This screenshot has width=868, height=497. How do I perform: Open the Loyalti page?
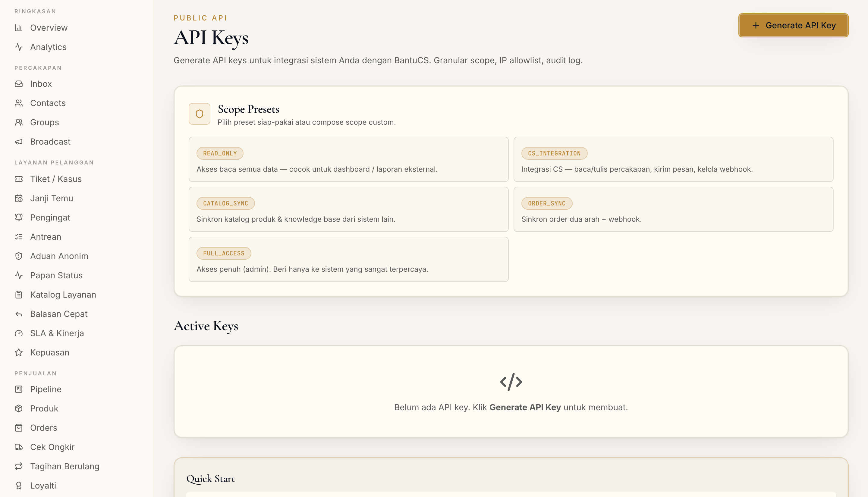(43, 486)
